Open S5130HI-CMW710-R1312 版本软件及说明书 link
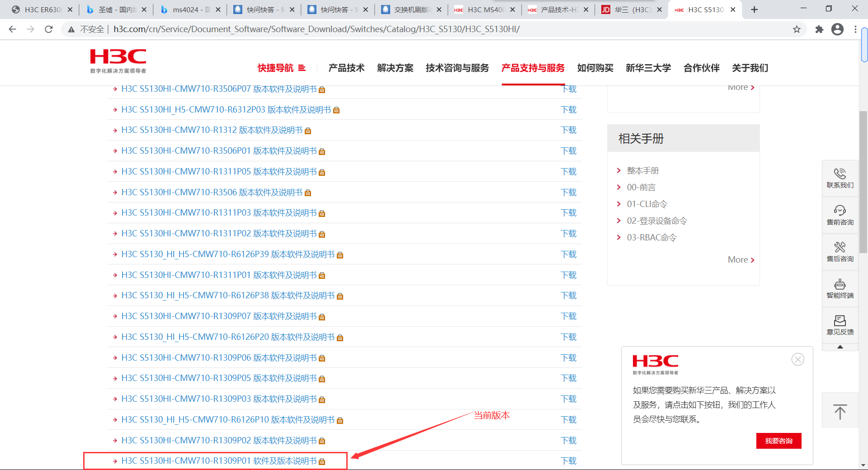868x470 pixels. click(212, 130)
